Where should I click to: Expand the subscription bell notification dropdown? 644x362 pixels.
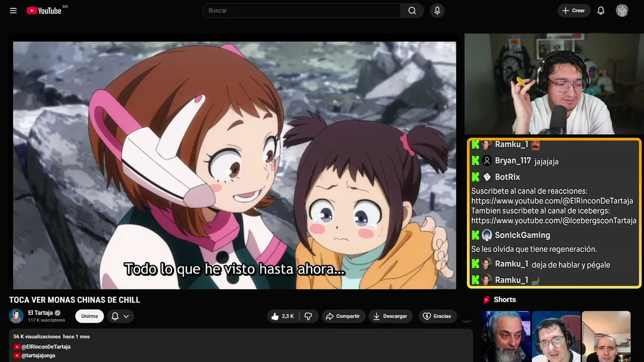pyautogui.click(x=120, y=316)
